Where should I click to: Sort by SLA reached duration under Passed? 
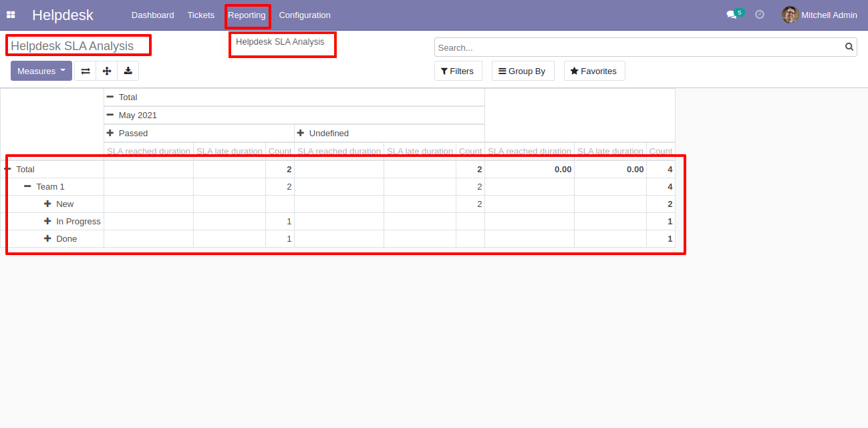(149, 152)
